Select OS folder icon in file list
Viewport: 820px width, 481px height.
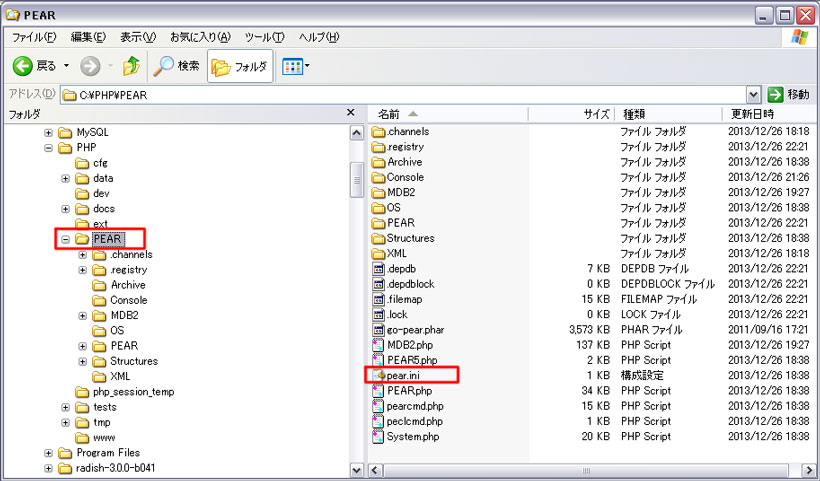(378, 208)
